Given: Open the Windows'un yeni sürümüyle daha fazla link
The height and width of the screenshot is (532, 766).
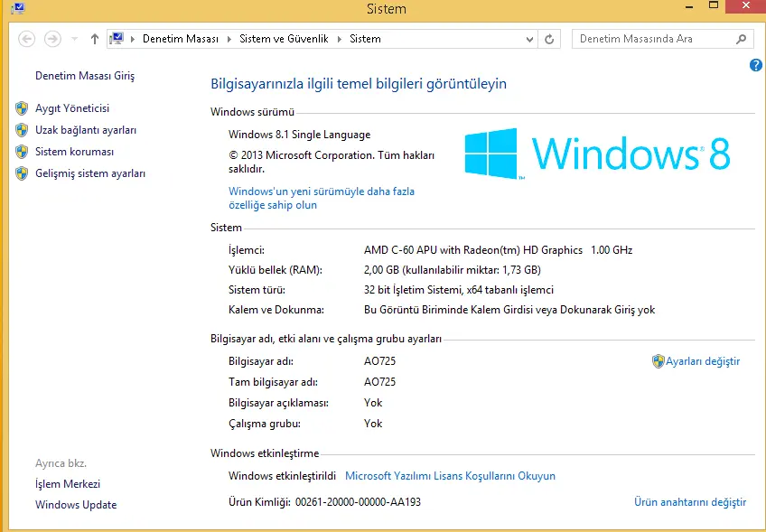Looking at the screenshot, I should tap(322, 199).
